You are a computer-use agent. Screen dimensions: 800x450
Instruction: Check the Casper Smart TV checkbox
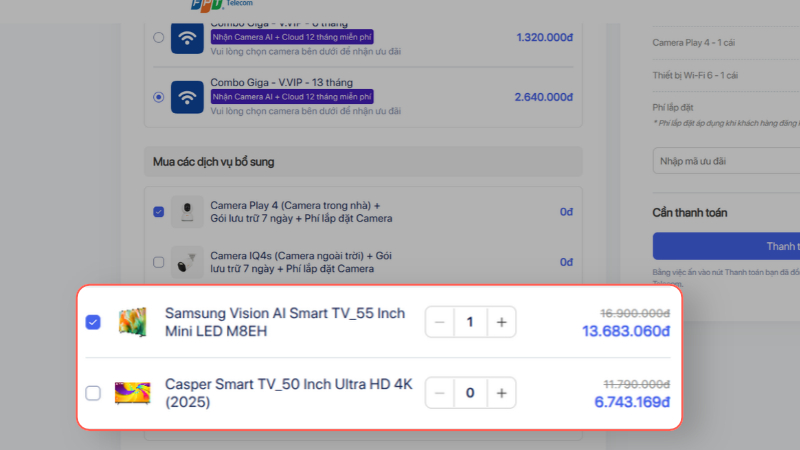[x=93, y=393]
